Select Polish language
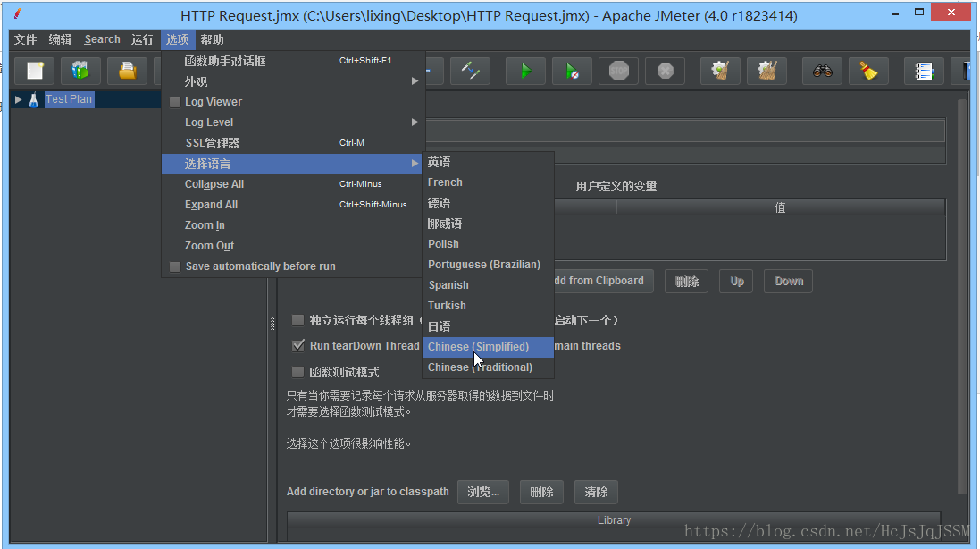The height and width of the screenshot is (549, 980). coord(488,244)
